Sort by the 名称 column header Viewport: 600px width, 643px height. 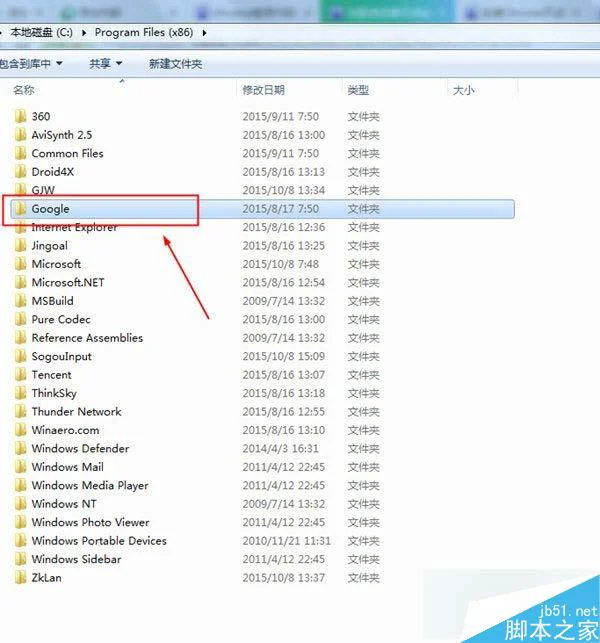click(23, 90)
